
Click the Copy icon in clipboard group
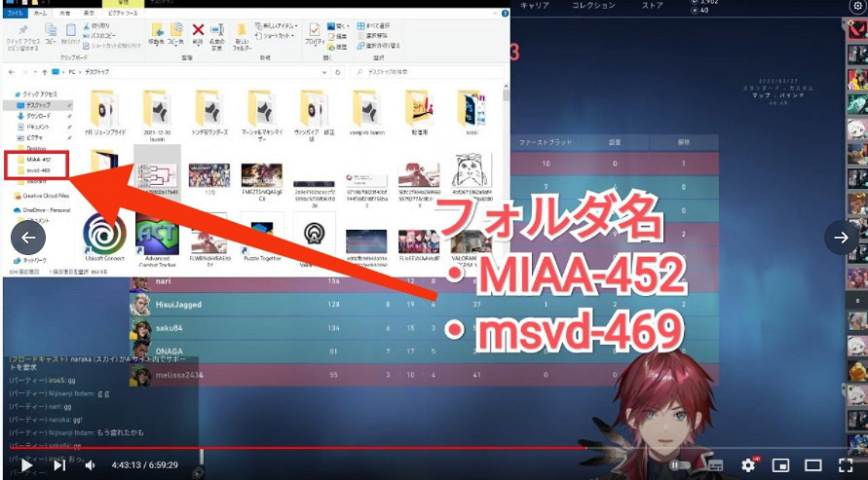click(51, 30)
